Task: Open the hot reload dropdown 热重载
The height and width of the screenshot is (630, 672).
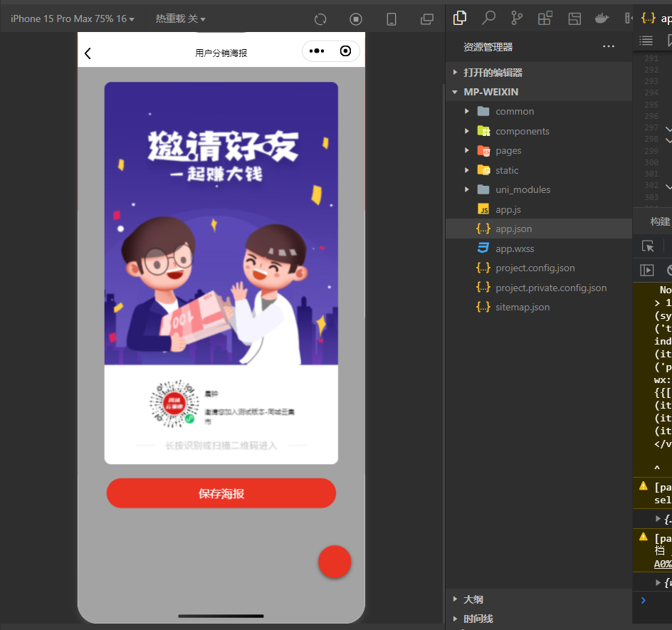Action: coord(180,19)
